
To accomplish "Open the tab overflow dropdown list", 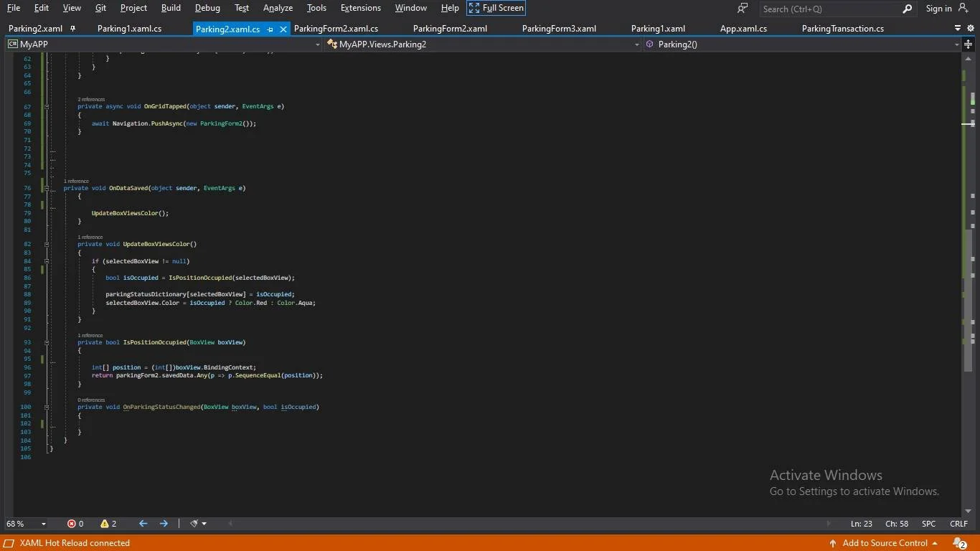I will [958, 28].
